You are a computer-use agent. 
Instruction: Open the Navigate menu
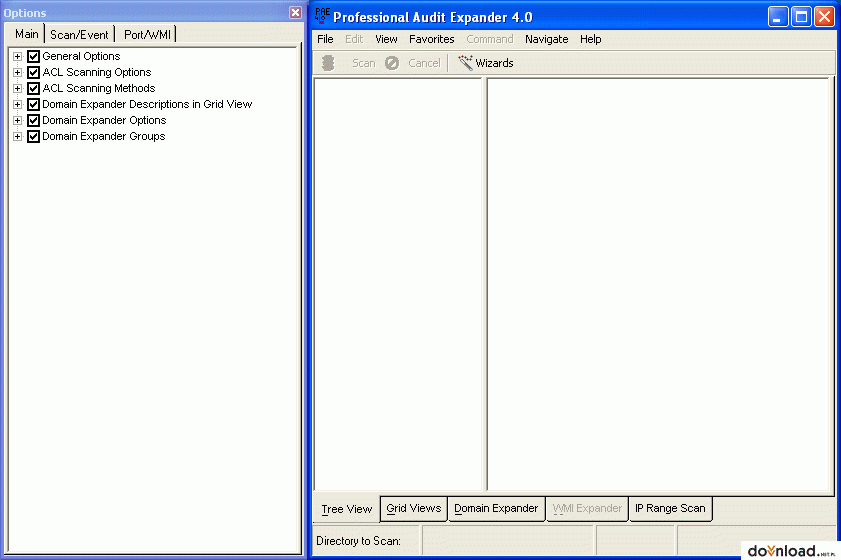click(x=547, y=39)
